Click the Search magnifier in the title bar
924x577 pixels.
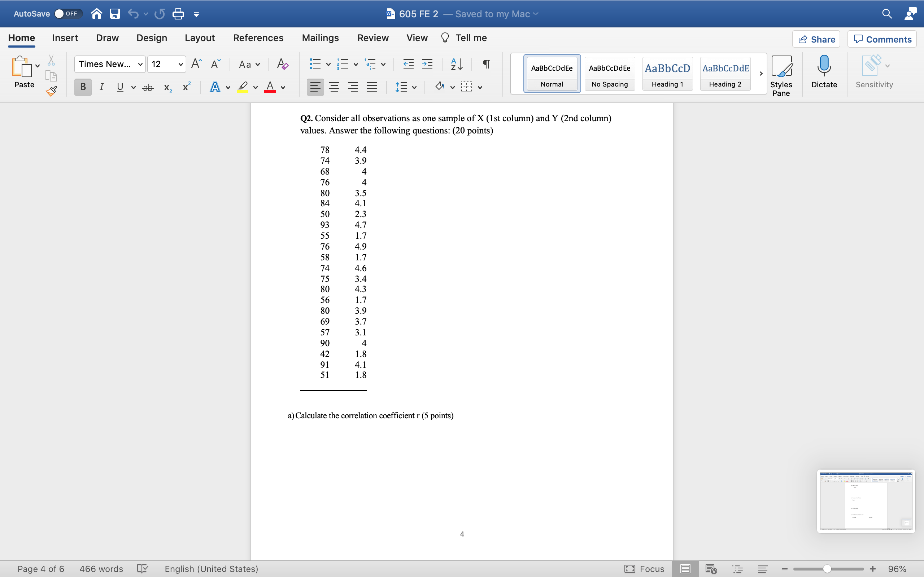[x=886, y=13]
